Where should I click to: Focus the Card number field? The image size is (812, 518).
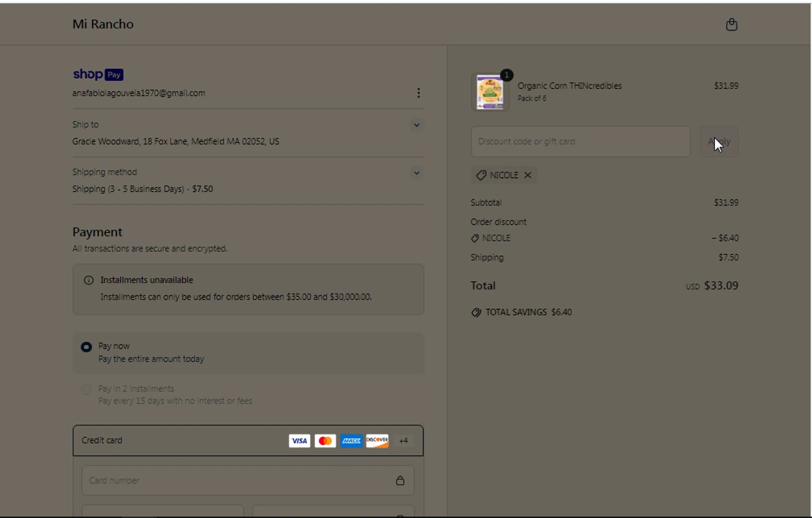(x=248, y=481)
